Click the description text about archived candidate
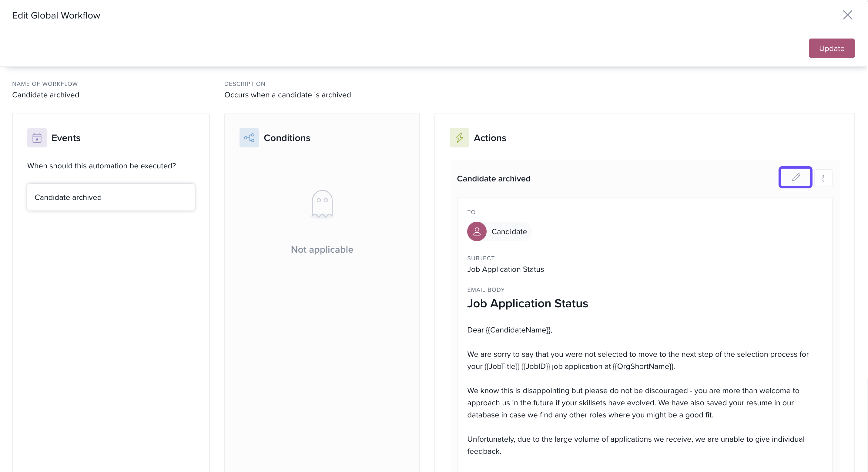The image size is (868, 472). 287,95
